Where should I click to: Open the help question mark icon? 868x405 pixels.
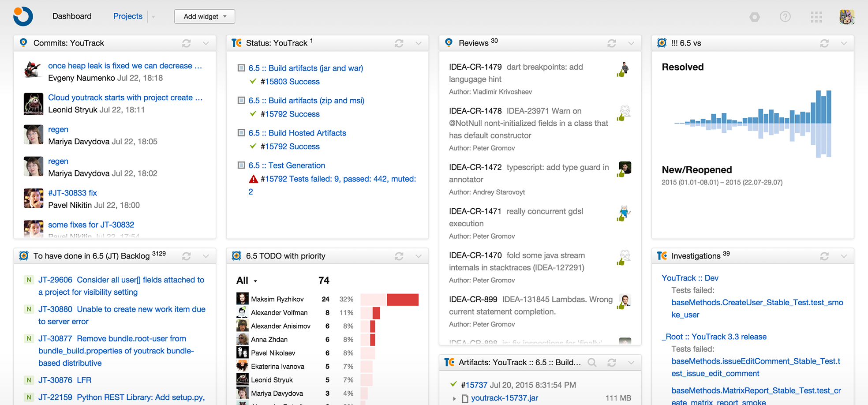(785, 17)
